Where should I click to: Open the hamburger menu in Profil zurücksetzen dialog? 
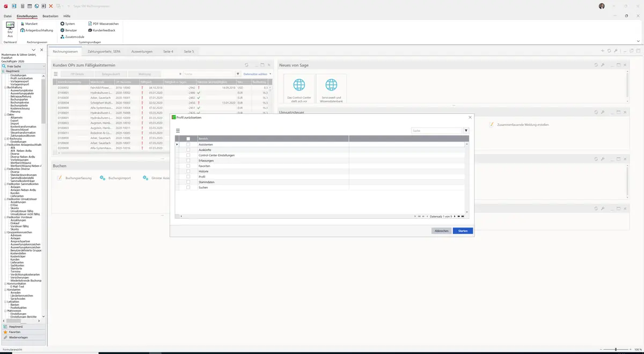coord(178,130)
